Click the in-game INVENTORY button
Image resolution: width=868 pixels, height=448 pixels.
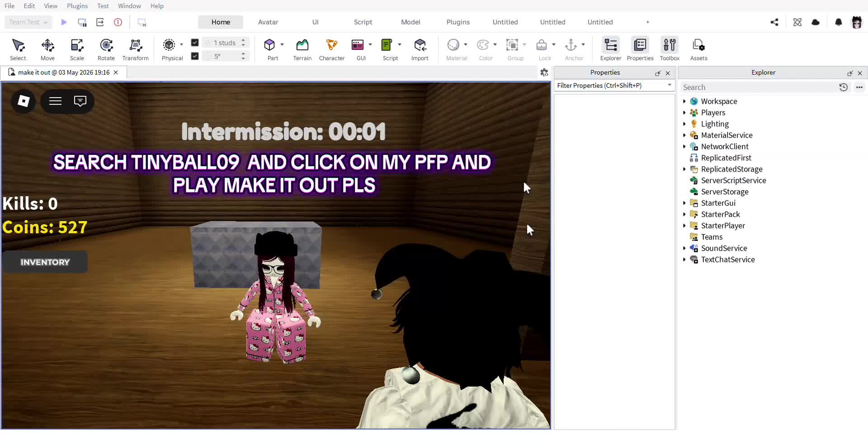[45, 262]
